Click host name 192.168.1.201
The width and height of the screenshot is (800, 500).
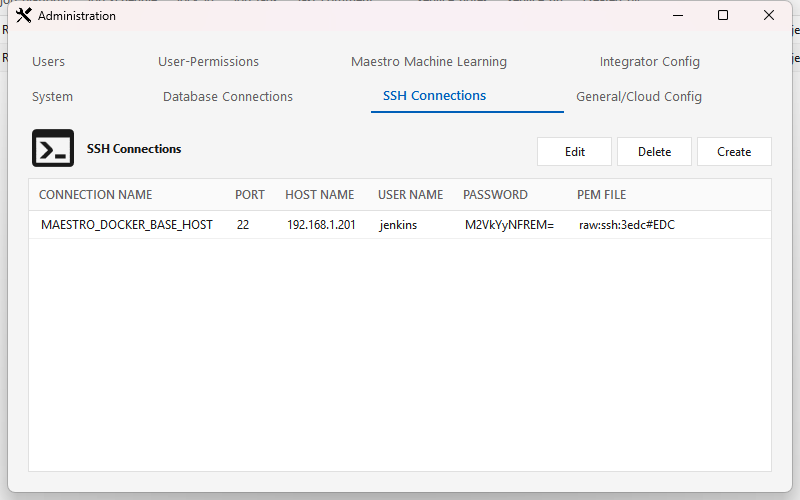[x=321, y=225]
